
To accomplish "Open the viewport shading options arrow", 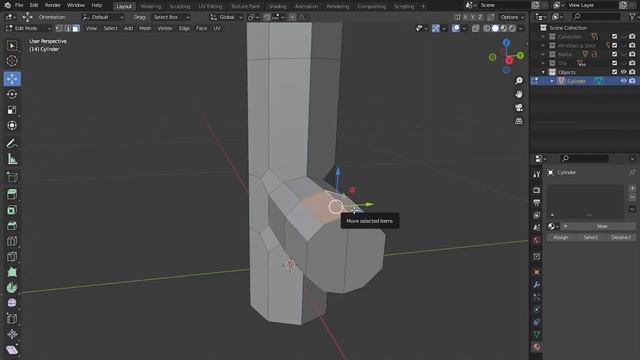I will [521, 28].
